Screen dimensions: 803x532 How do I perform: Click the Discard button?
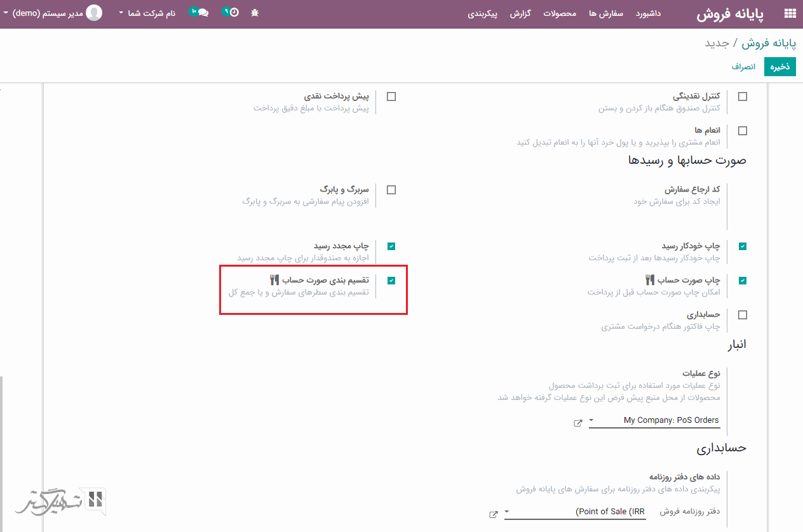(x=743, y=67)
